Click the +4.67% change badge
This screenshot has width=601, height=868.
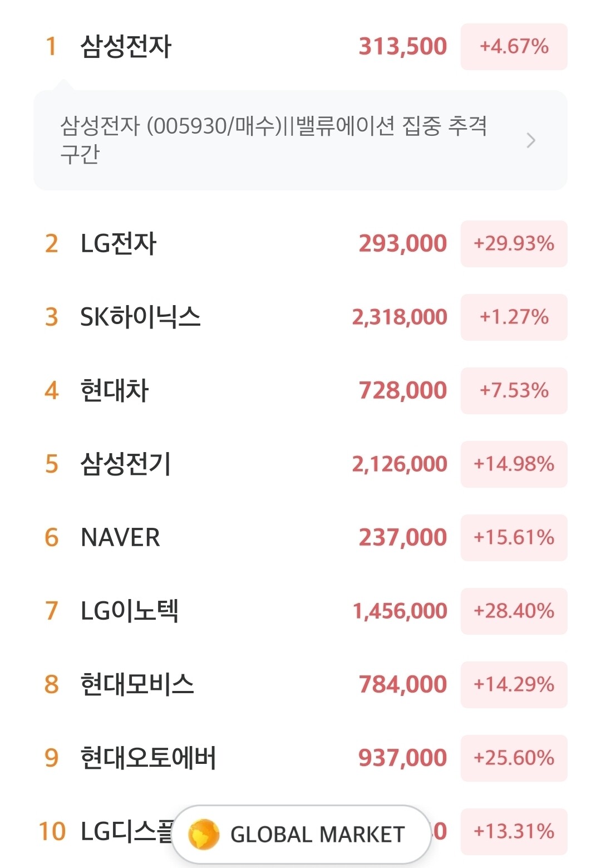coord(514,47)
